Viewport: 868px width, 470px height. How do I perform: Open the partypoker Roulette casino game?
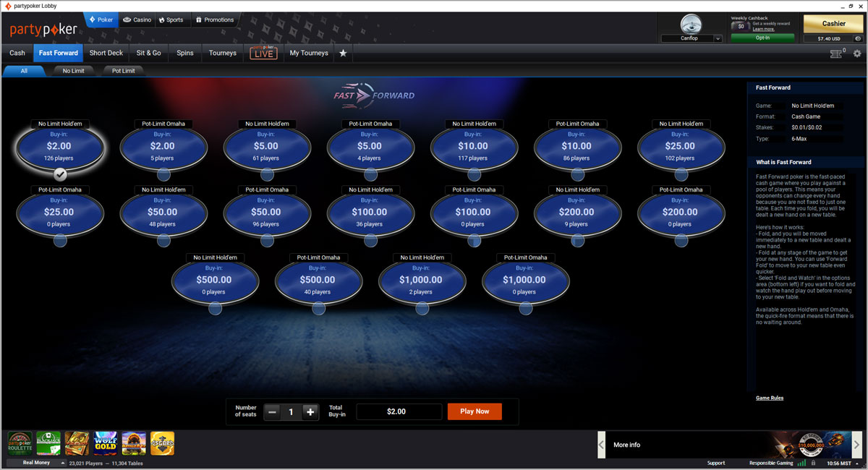pyautogui.click(x=20, y=443)
